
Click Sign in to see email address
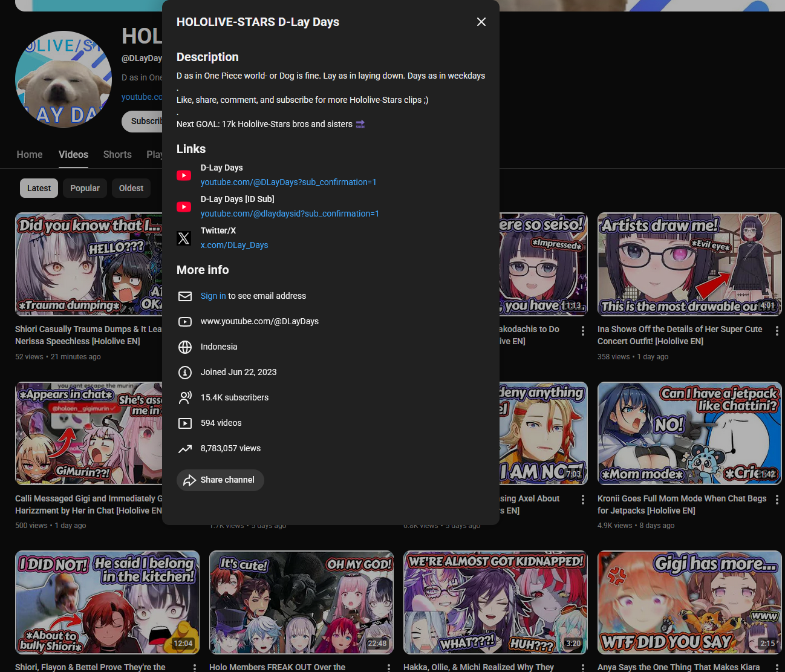point(213,296)
